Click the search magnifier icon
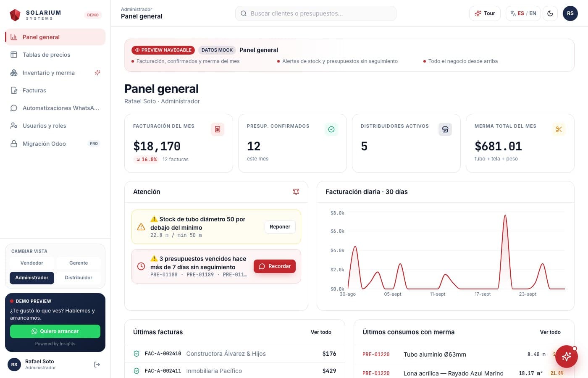 (x=244, y=13)
